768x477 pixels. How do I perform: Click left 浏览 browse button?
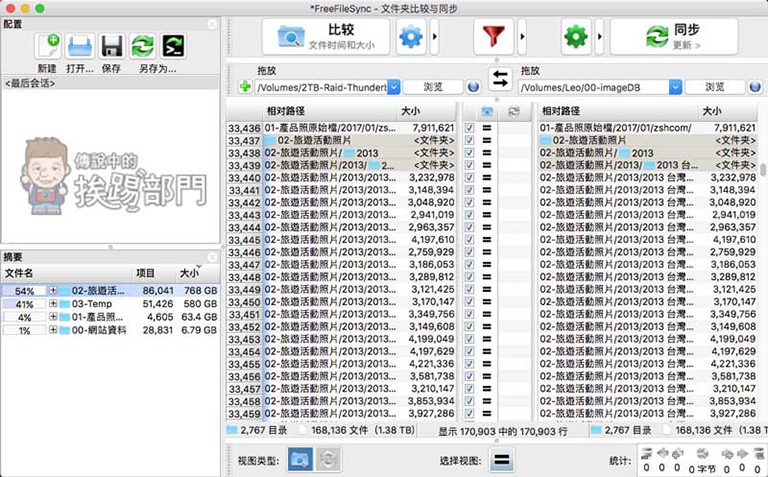coord(433,87)
